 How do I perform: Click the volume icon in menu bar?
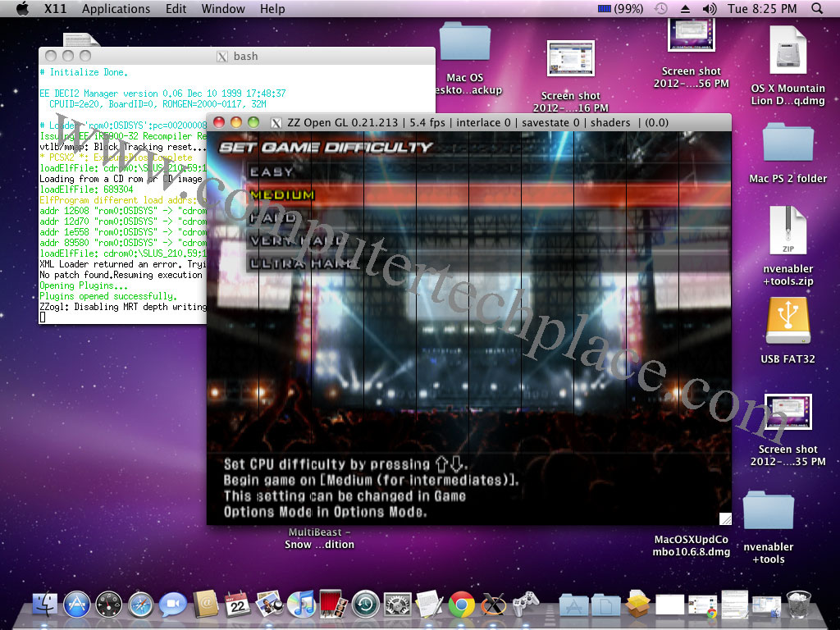point(710,8)
